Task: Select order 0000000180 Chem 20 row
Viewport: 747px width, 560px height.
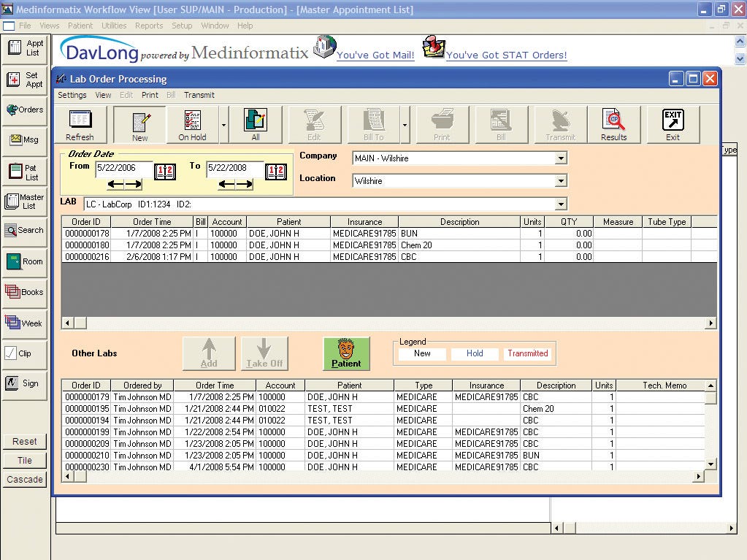Action: point(389,245)
